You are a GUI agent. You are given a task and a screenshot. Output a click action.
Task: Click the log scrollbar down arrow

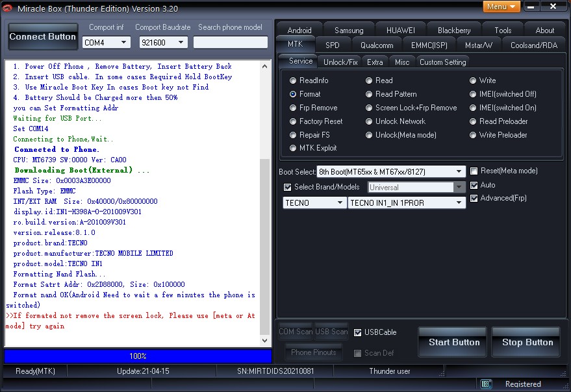[265, 340]
